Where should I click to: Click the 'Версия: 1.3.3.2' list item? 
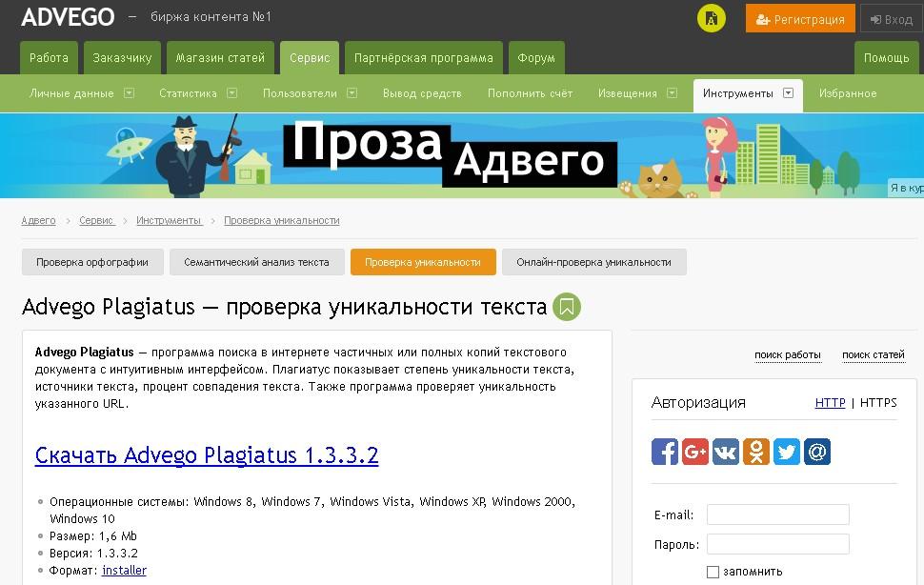pyautogui.click(x=93, y=554)
